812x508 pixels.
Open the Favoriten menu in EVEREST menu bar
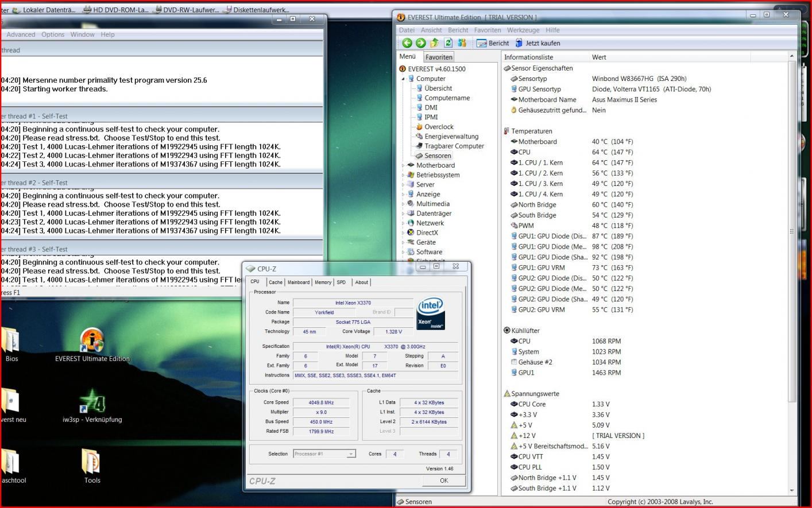coord(487,30)
